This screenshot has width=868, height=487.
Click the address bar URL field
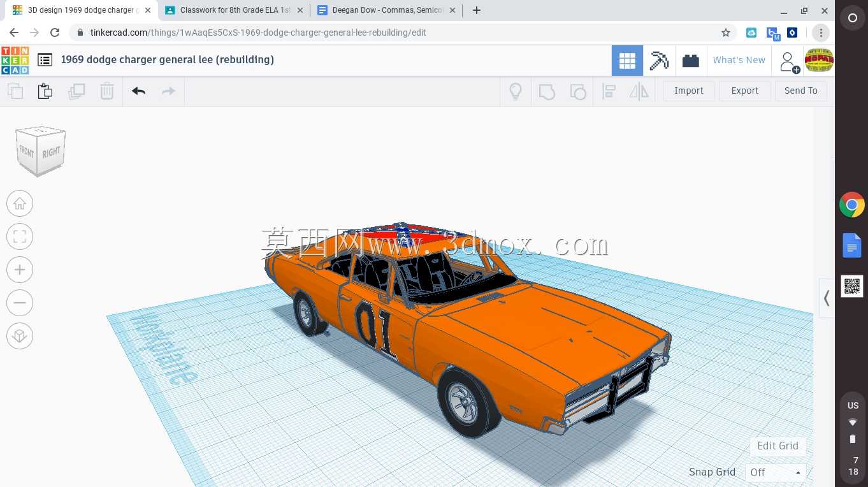tap(403, 33)
